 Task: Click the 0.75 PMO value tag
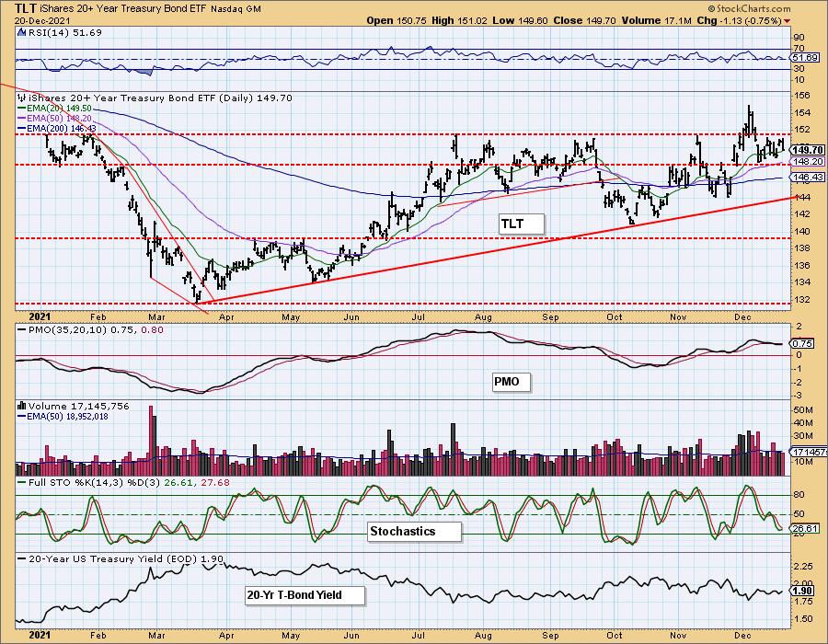(802, 344)
